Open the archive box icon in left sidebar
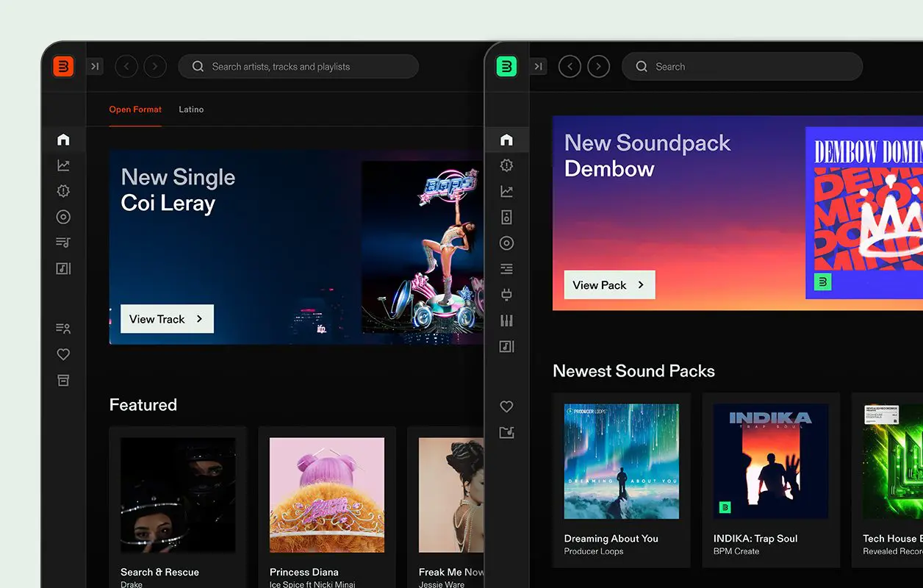The image size is (923, 588). 63,380
